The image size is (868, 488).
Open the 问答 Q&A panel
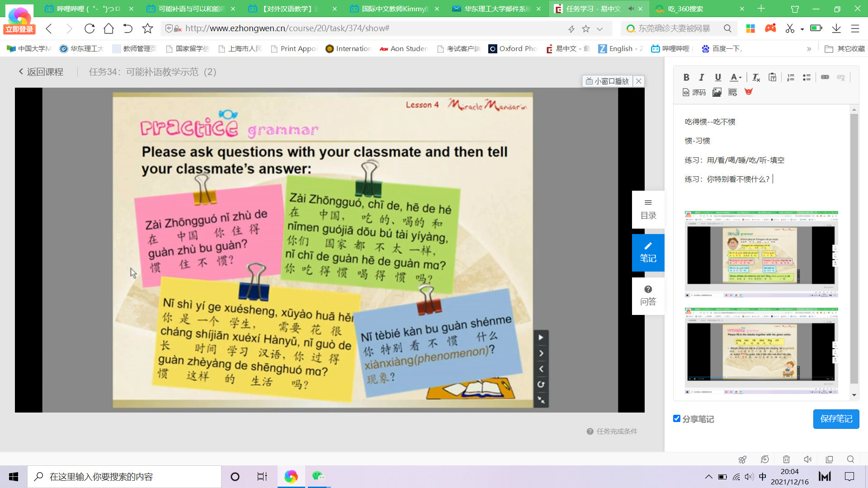tap(648, 296)
